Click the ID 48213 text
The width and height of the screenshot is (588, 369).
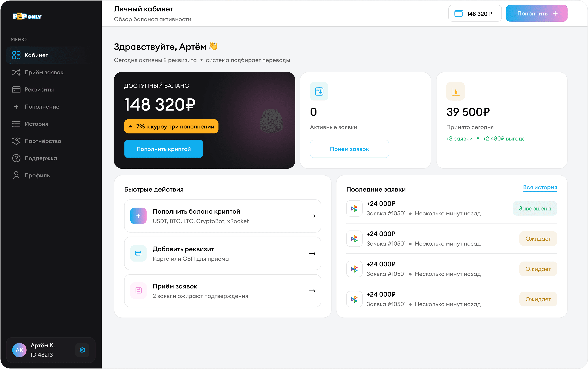pyautogui.click(x=42, y=355)
